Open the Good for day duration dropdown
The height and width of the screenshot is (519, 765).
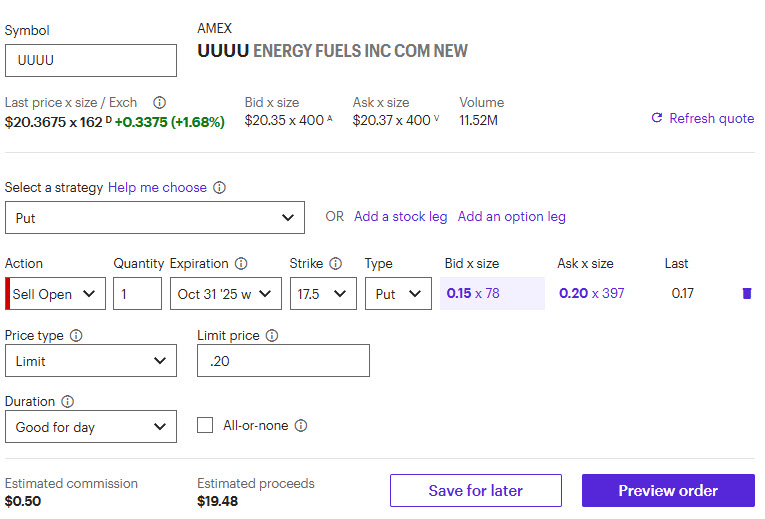tap(90, 427)
